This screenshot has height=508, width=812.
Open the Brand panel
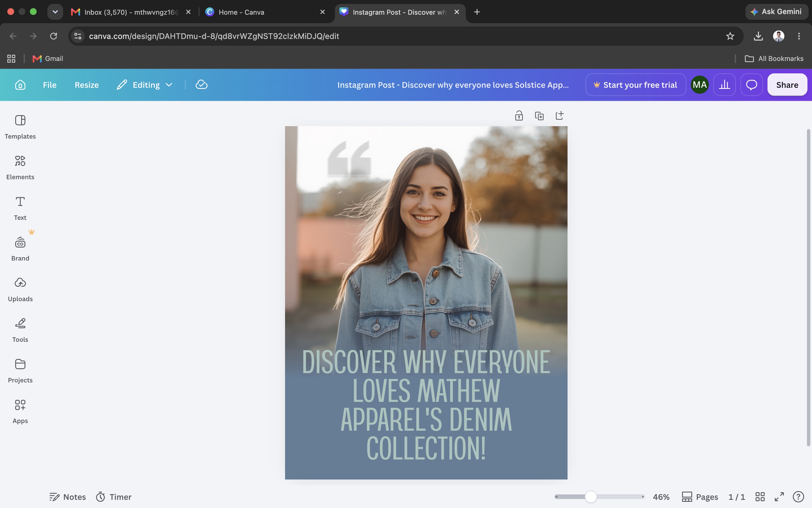(20, 249)
